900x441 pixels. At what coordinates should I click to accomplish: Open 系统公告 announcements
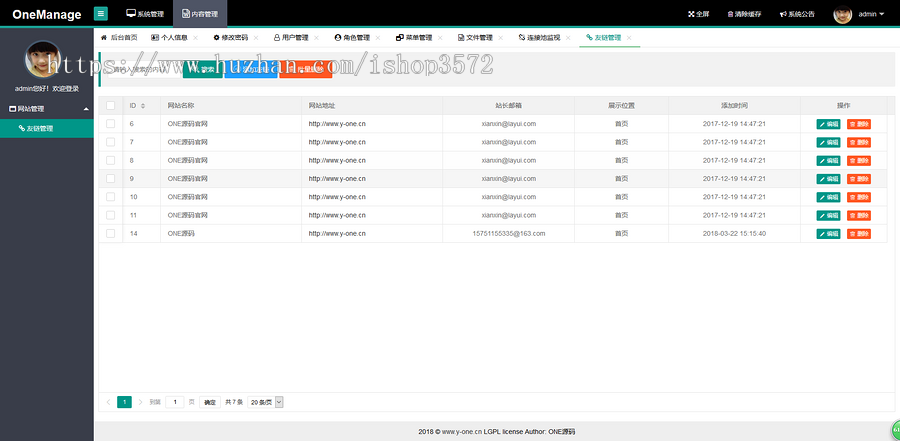pyautogui.click(x=797, y=14)
